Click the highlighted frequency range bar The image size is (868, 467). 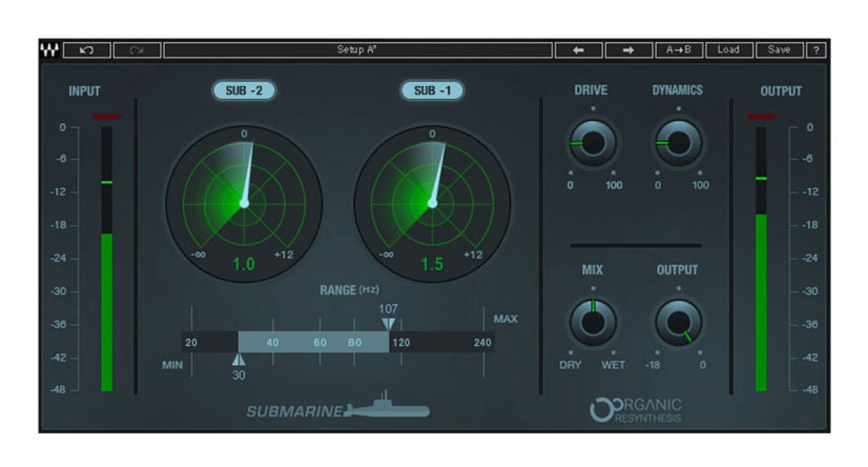tap(313, 342)
